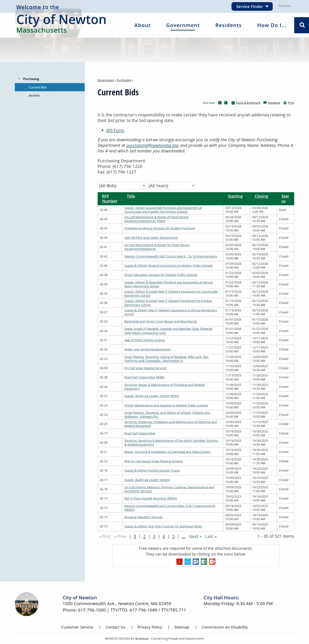Open bid 26-46 Furniture at Countryside and Franklin

tap(163, 210)
